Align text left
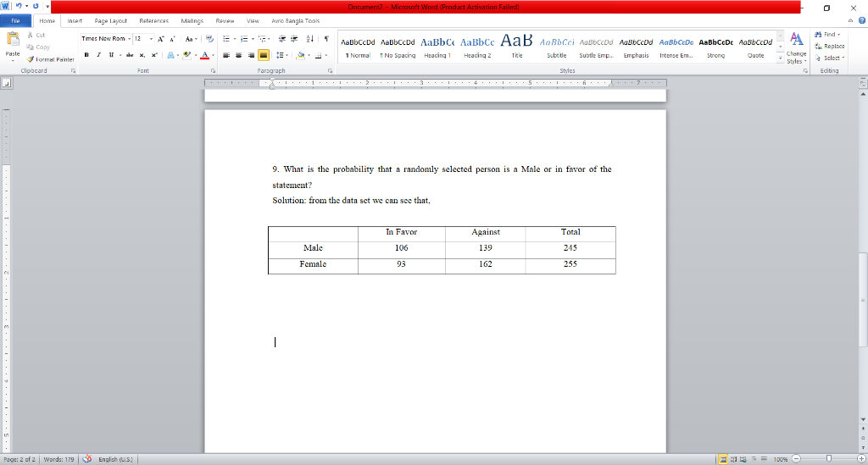The image size is (868, 465). pyautogui.click(x=225, y=55)
